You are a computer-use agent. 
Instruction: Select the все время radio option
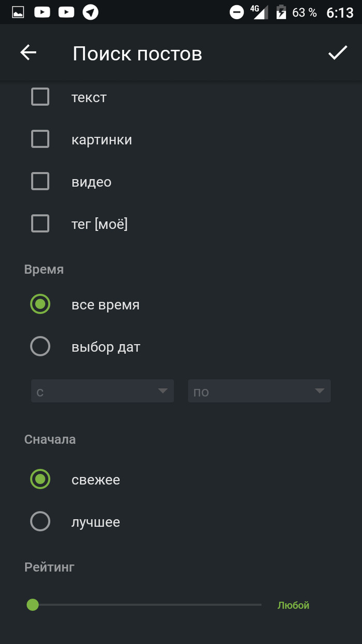(x=40, y=304)
